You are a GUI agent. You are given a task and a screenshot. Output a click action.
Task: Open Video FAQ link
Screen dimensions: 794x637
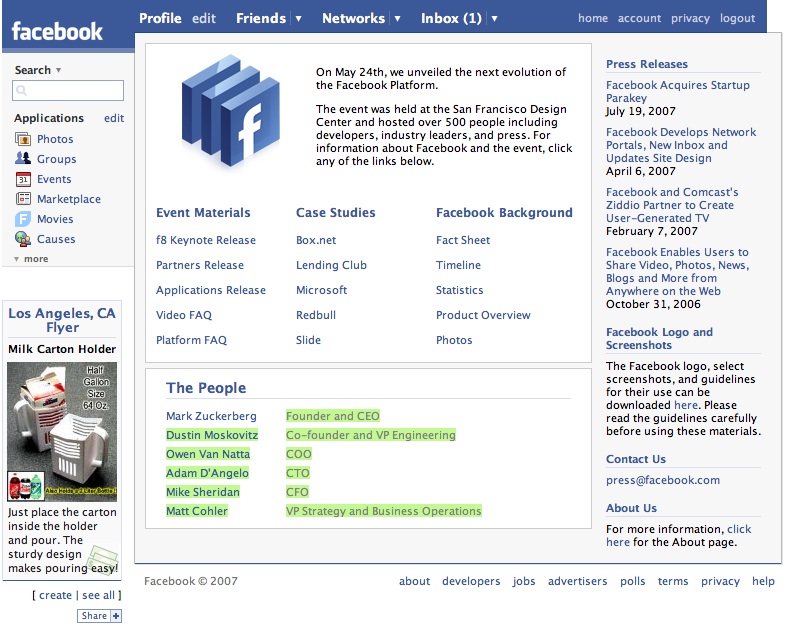(x=184, y=315)
